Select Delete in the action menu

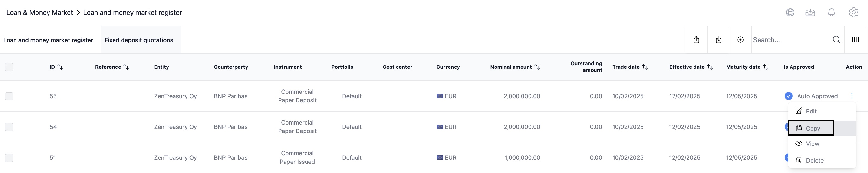click(x=814, y=160)
